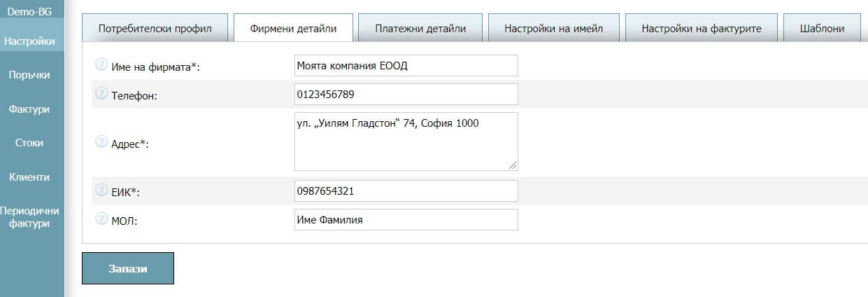Focus the company name field Моята компания ЕООД
Screen dimensions: 868x297
point(406,66)
